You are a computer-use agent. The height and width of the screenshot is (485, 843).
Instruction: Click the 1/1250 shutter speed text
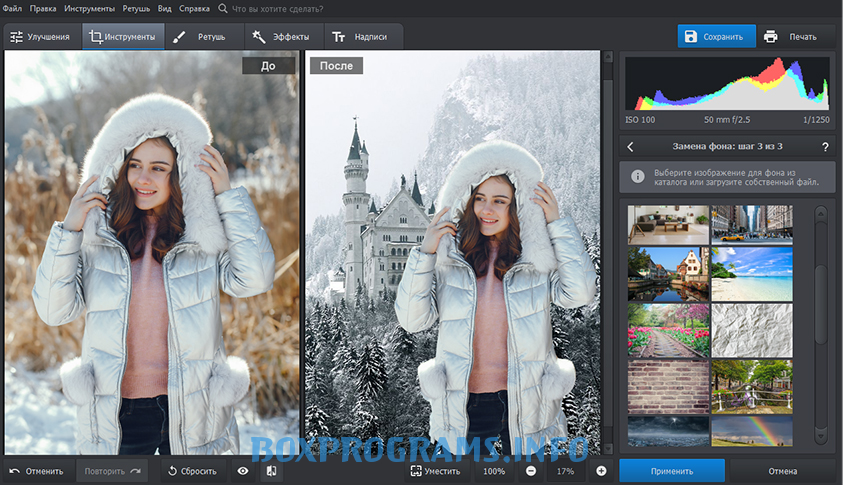816,120
